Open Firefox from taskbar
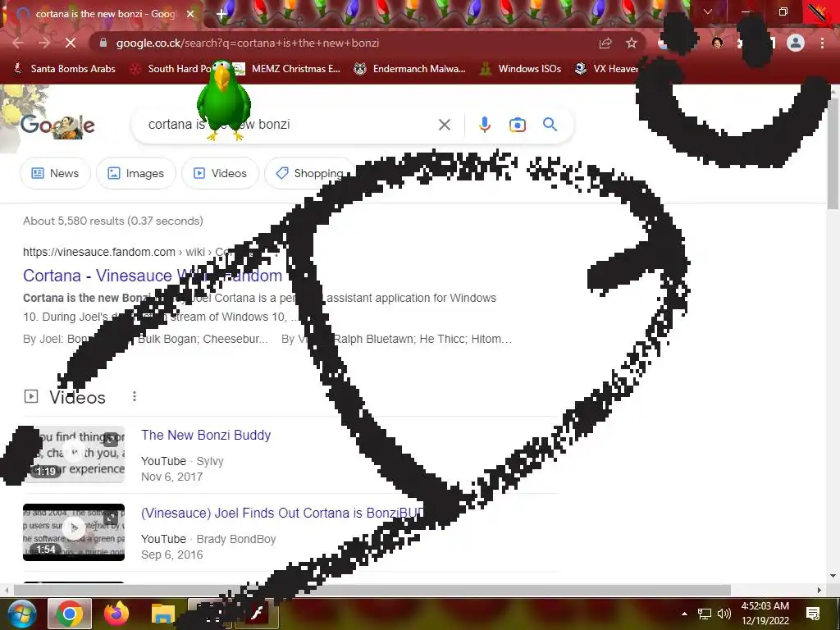The image size is (840, 630). [x=116, y=614]
